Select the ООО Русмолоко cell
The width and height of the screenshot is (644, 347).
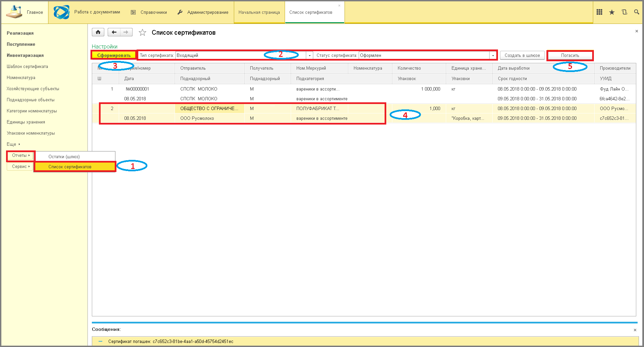point(210,118)
